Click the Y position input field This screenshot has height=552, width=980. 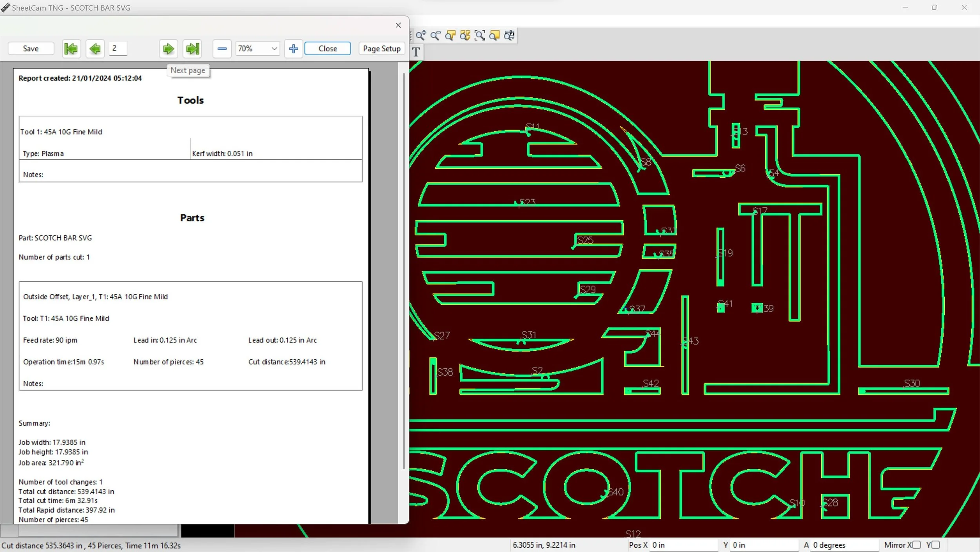764,545
